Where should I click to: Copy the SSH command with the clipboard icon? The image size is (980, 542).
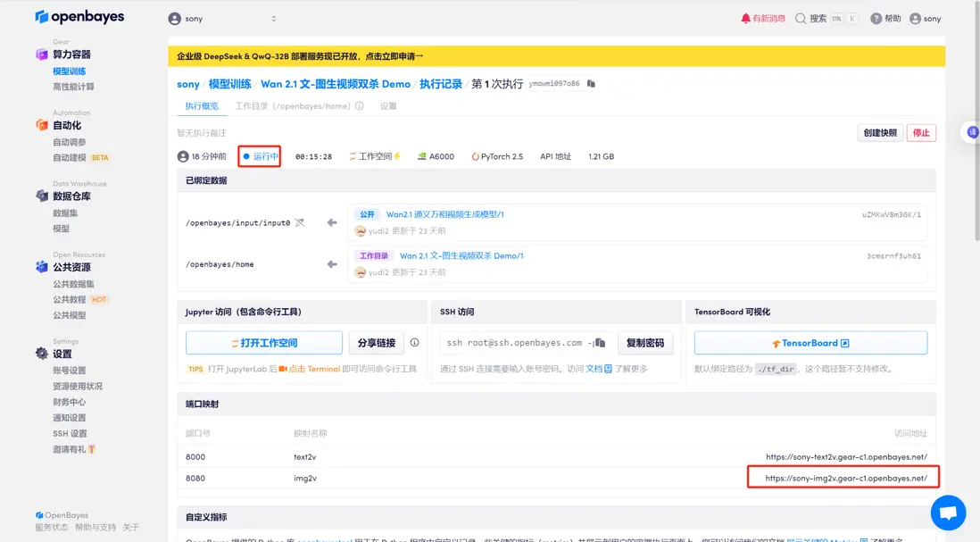pyautogui.click(x=601, y=343)
